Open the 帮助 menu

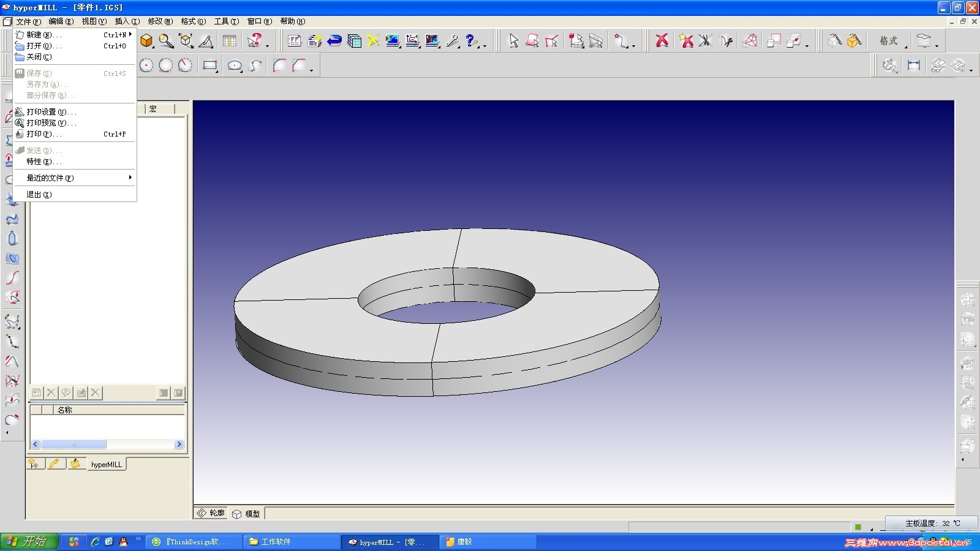pos(292,21)
